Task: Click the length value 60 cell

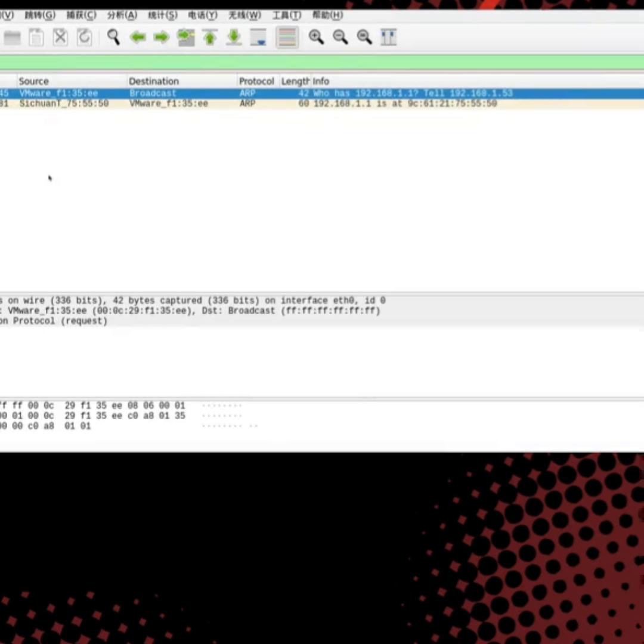Action: point(304,104)
